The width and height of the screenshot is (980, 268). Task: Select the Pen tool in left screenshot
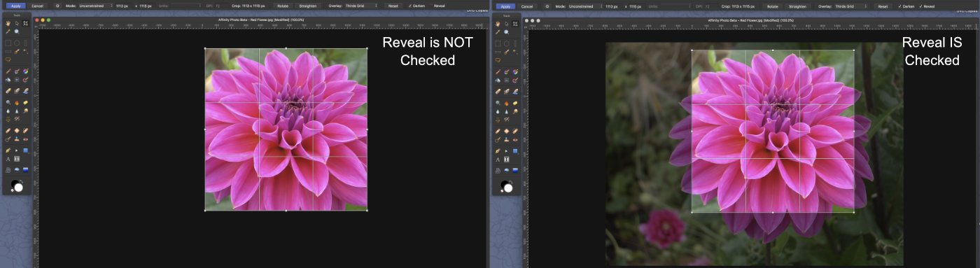click(8, 150)
